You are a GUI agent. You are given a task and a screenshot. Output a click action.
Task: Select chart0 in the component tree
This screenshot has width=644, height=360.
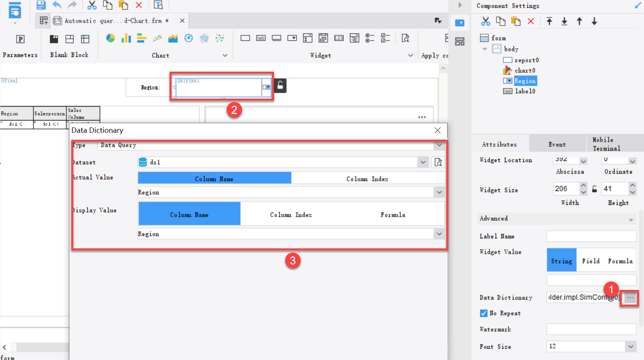pyautogui.click(x=525, y=70)
